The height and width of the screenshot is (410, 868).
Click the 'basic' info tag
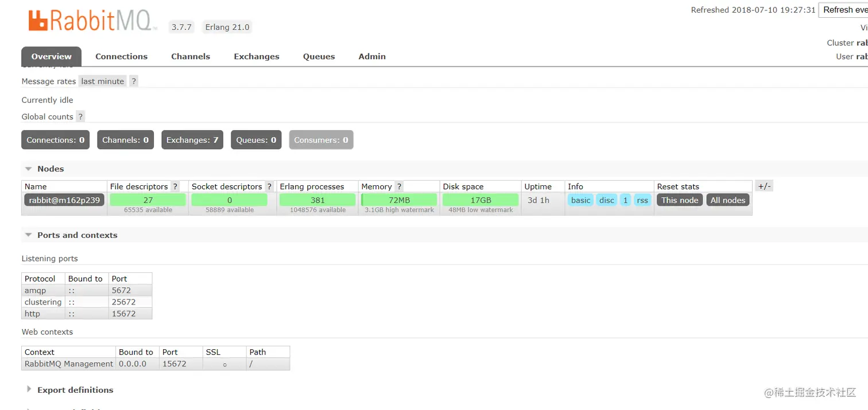(580, 200)
